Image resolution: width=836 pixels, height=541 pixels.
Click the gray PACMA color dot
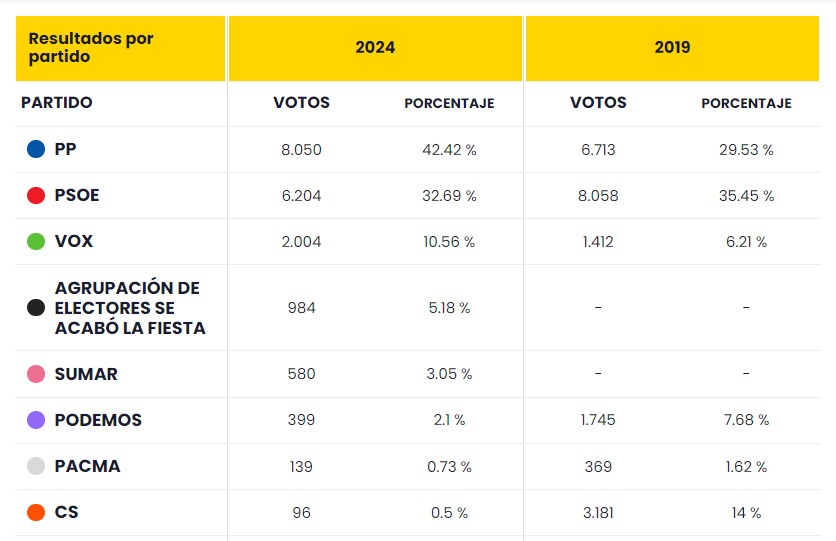[x=36, y=466]
